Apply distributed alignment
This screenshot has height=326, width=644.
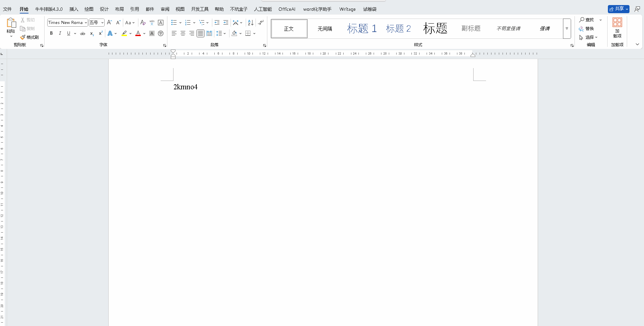209,33
